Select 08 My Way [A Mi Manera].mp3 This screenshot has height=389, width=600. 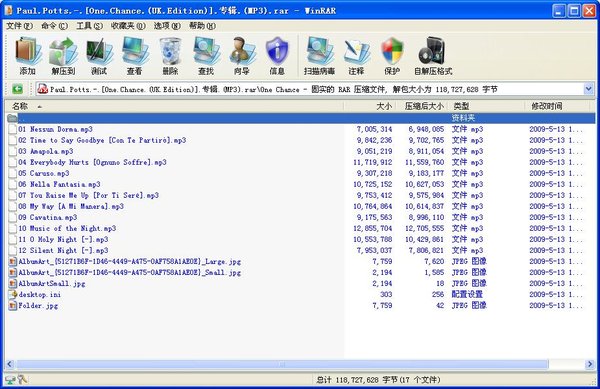(71, 207)
